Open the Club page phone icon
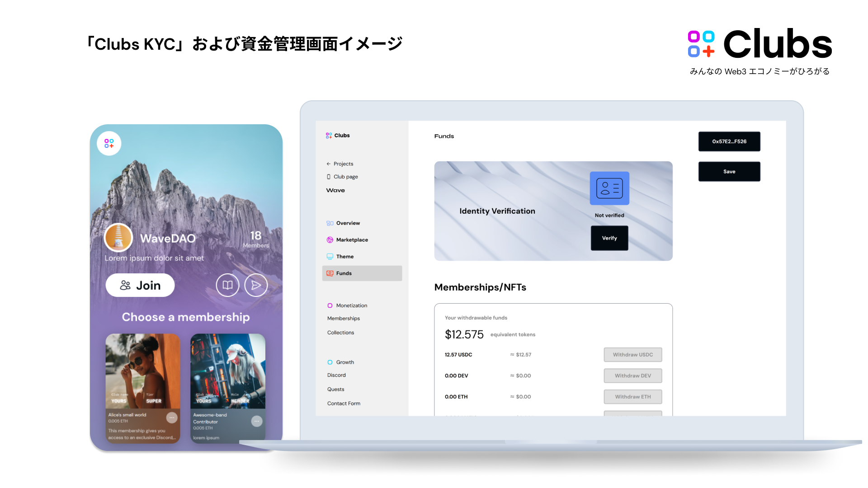The width and height of the screenshot is (868, 488). [328, 176]
